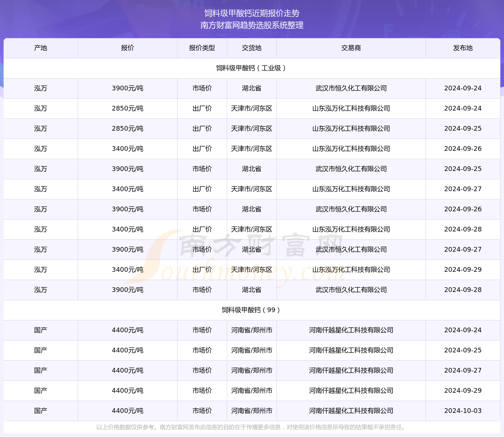The width and height of the screenshot is (504, 437).
Task: Click date 2024-09-29 in the 山东泓万 row
Action: 463,270
